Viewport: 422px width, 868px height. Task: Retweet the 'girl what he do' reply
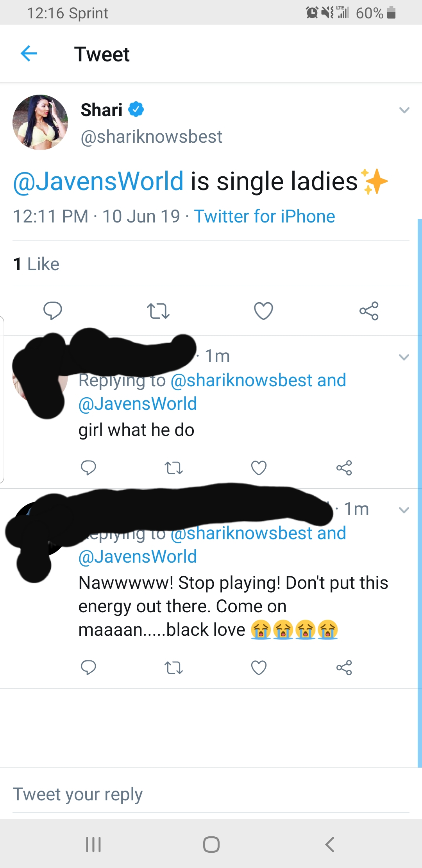click(174, 468)
